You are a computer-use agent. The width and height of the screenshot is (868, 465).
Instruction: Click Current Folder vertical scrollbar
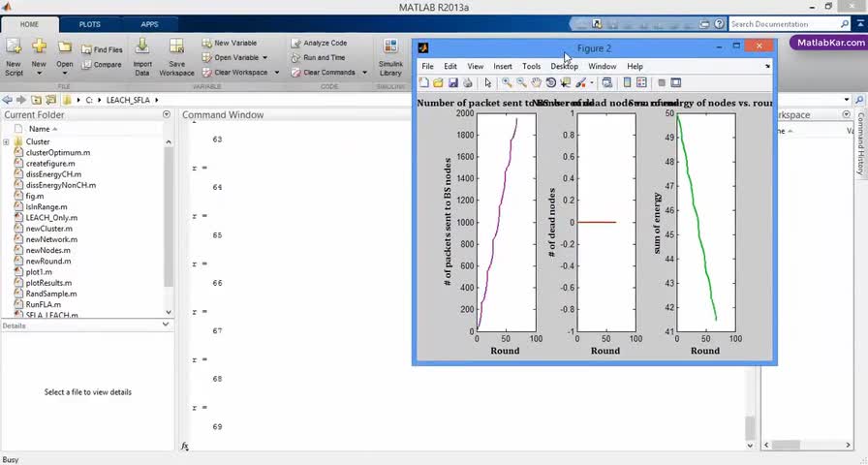point(169,227)
